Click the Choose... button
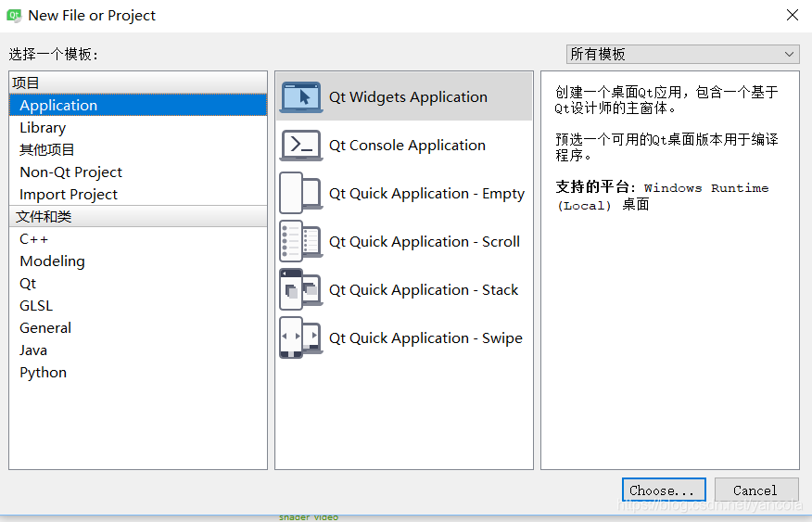Screen dimensions: 812x522 point(664,490)
